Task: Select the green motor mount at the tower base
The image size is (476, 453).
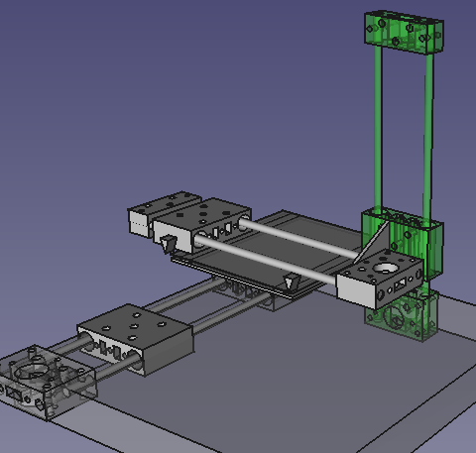Action: [402, 315]
